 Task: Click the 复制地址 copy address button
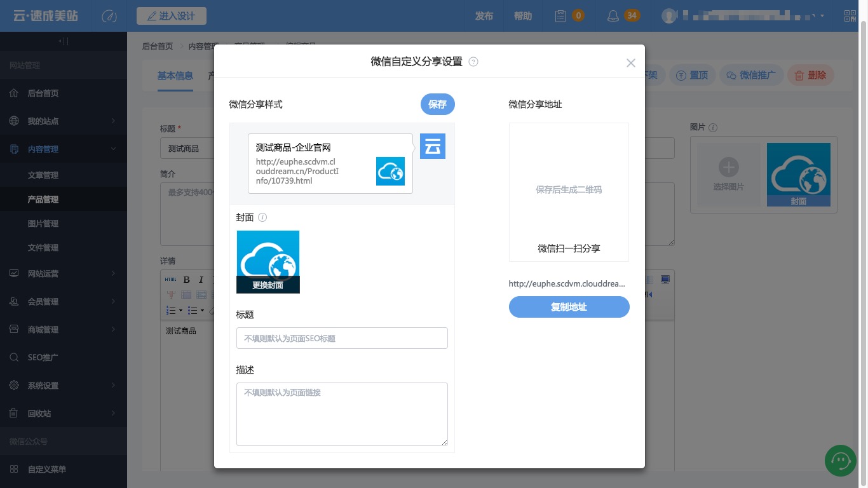coord(569,307)
